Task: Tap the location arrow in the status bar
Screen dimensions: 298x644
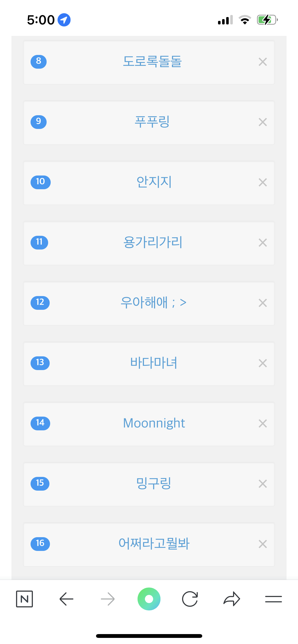Action: pyautogui.click(x=64, y=20)
